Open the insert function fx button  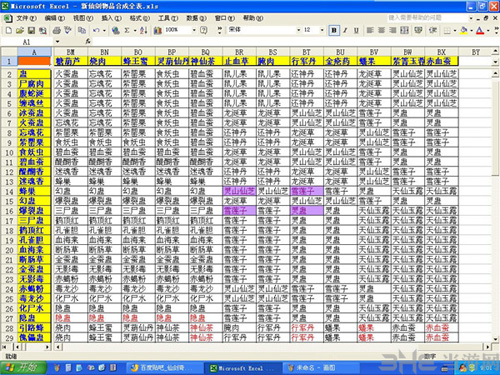click(x=88, y=41)
